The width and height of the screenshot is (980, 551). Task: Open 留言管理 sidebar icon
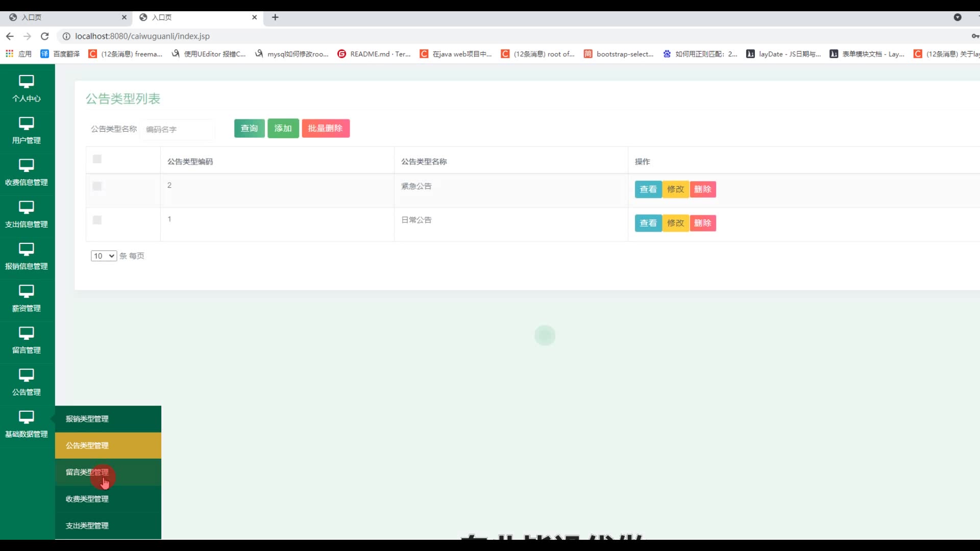coord(26,333)
